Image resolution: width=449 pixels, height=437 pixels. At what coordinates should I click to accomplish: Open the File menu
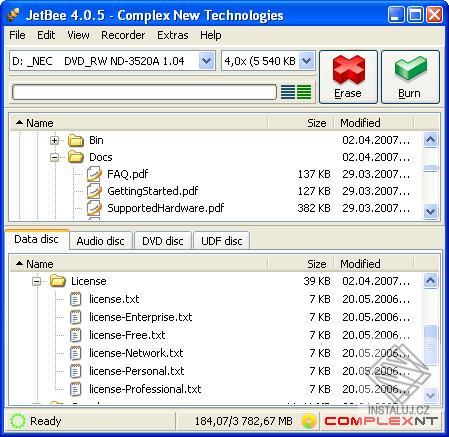click(x=17, y=35)
